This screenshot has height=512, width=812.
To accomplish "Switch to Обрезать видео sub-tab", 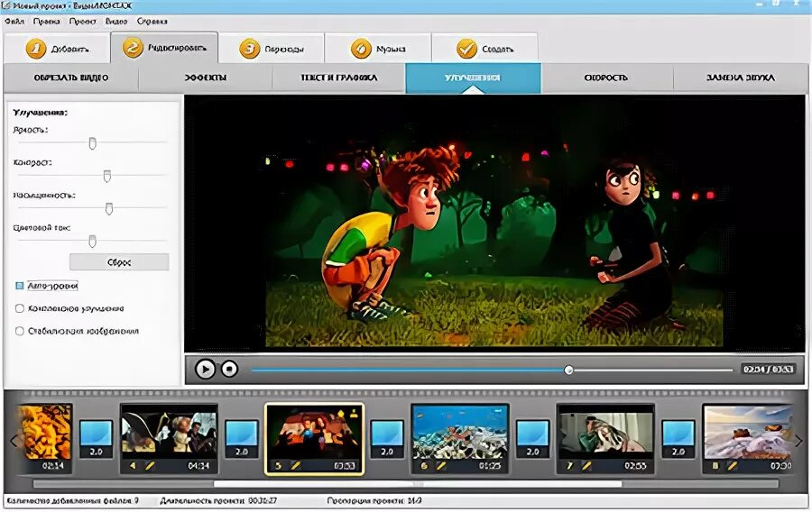I will click(71, 78).
